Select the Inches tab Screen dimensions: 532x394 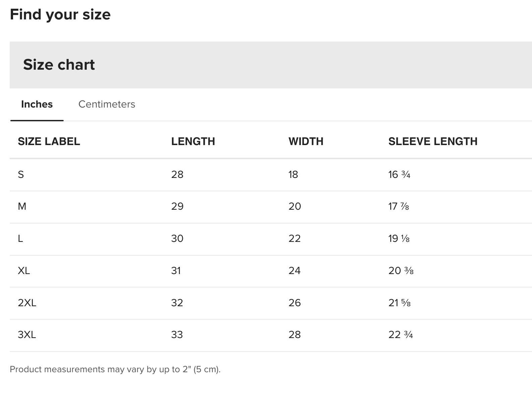[x=37, y=104]
